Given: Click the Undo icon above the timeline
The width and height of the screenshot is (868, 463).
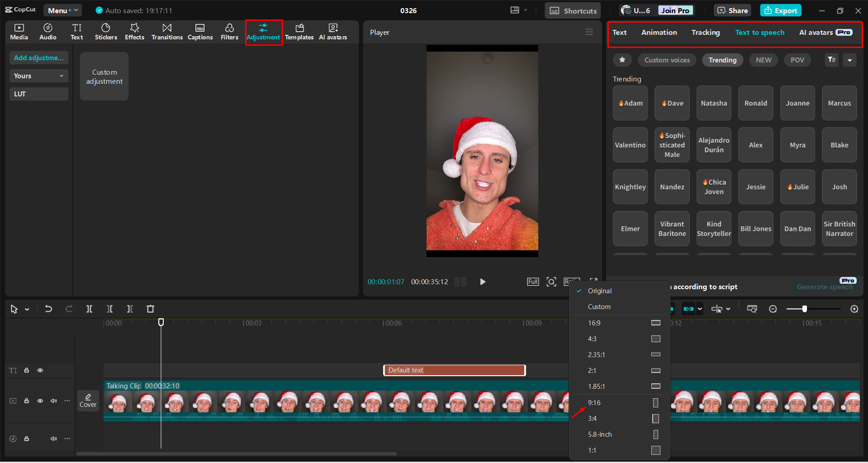Looking at the screenshot, I should pos(48,309).
